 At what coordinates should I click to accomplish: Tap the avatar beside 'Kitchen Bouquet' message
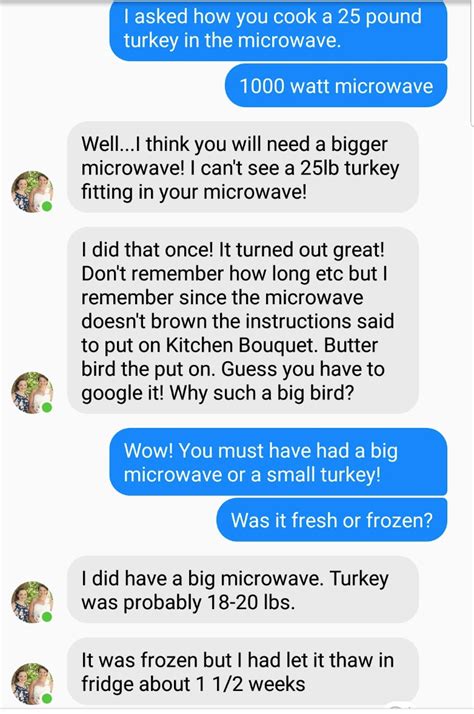pyautogui.click(x=32, y=393)
